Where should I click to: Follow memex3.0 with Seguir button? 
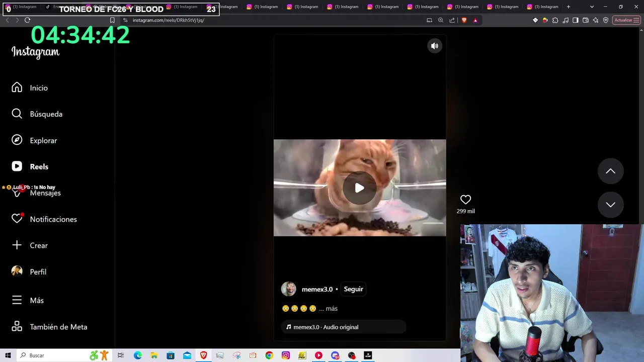(x=353, y=289)
